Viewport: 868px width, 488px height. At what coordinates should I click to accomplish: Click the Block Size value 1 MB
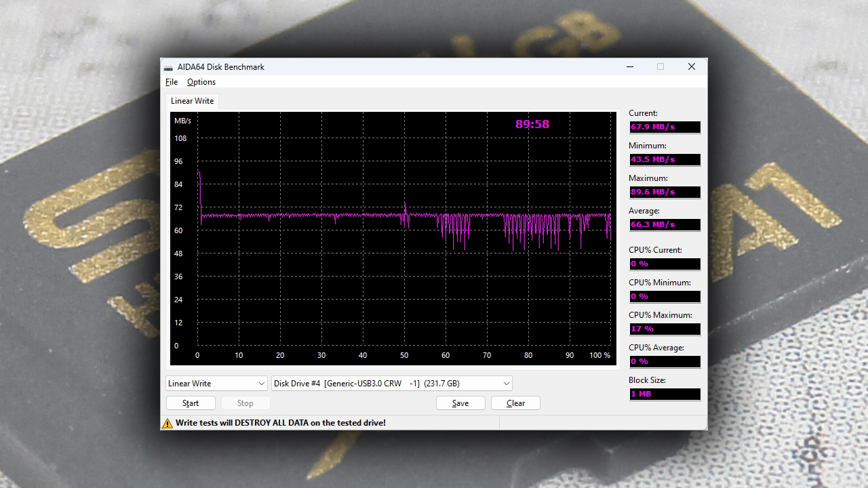tap(665, 394)
